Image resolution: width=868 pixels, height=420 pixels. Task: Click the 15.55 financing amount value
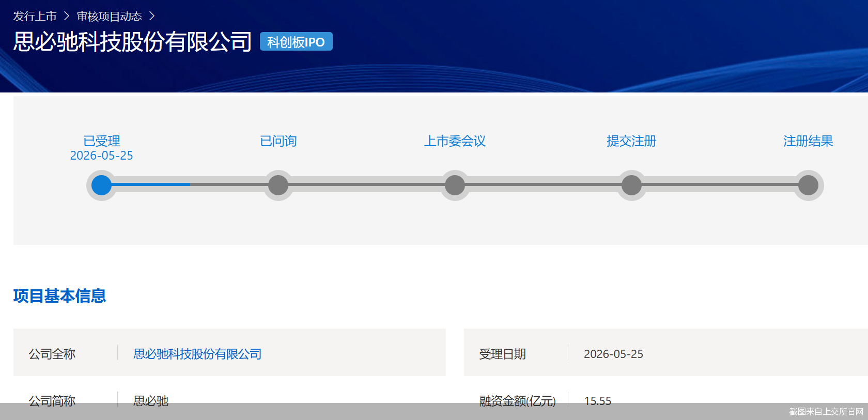click(x=598, y=401)
